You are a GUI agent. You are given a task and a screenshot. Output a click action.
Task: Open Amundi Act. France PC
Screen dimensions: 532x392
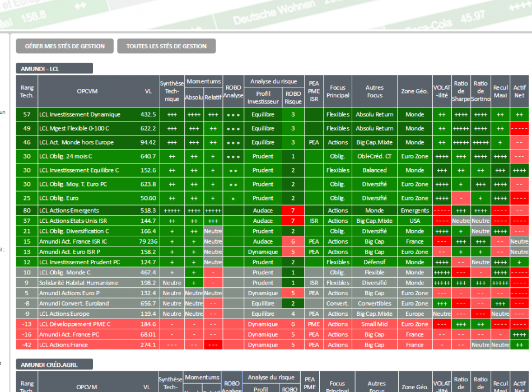69,334
